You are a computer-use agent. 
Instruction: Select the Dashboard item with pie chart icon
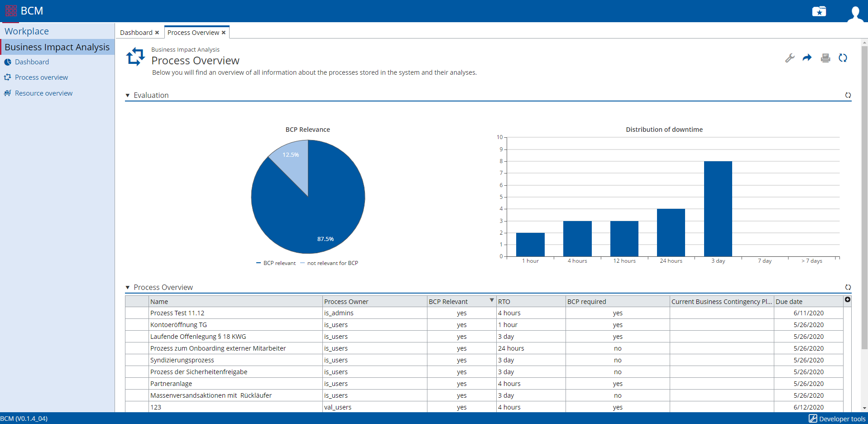coord(32,62)
